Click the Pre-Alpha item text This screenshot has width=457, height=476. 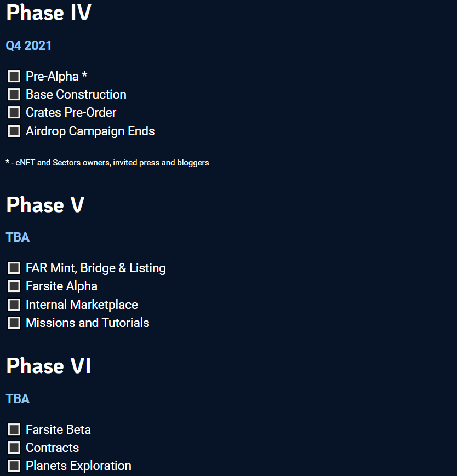52,76
